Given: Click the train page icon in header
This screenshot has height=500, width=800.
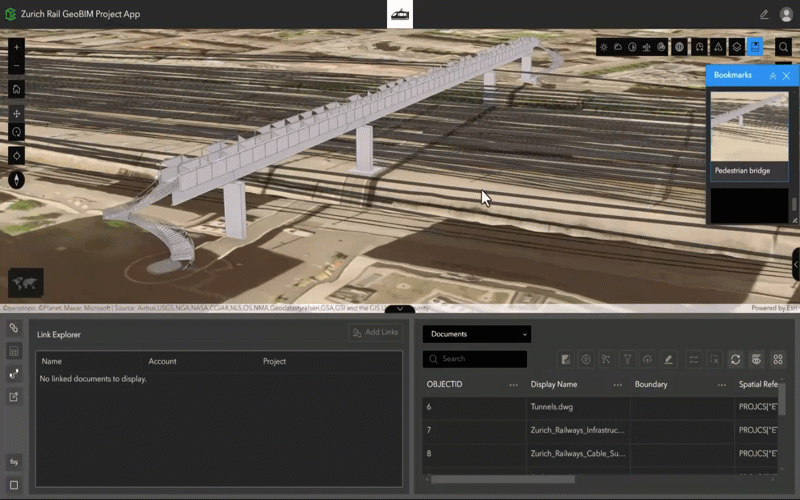Looking at the screenshot, I should tap(400, 14).
